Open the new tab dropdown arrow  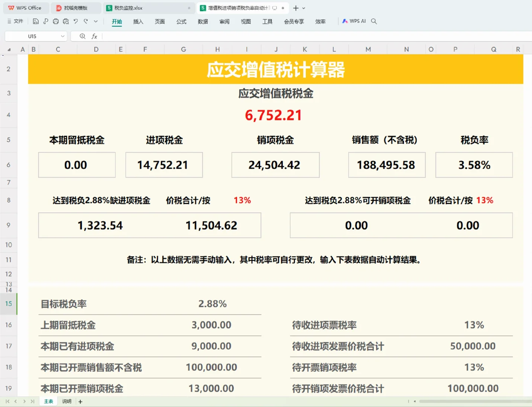click(303, 8)
